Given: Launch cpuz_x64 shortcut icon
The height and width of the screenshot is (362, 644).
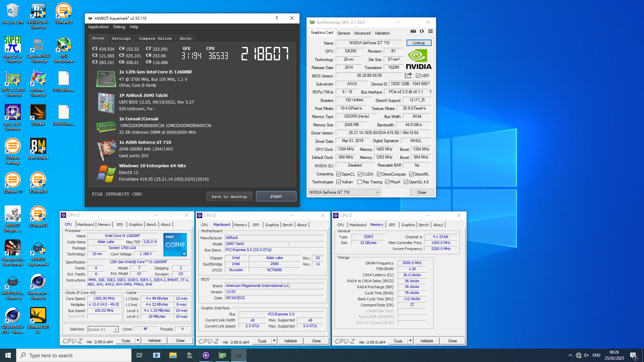Looking at the screenshot, I should point(13,117).
